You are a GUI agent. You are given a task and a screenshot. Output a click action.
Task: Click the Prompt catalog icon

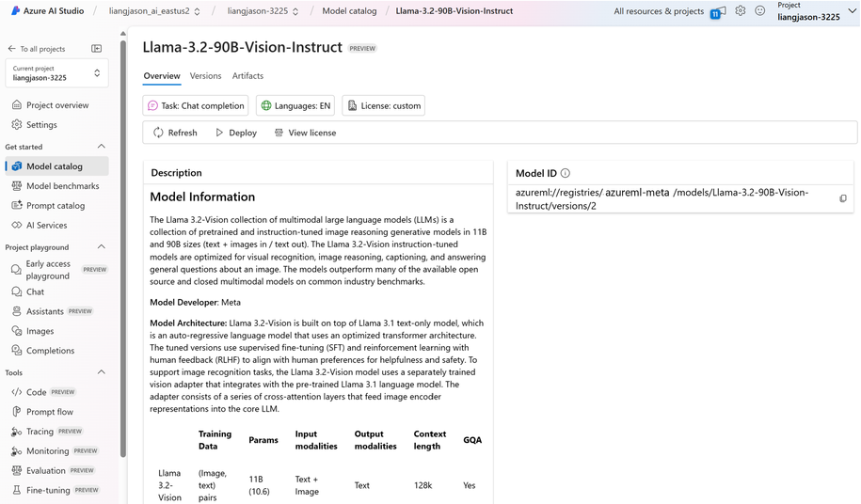[x=17, y=206]
